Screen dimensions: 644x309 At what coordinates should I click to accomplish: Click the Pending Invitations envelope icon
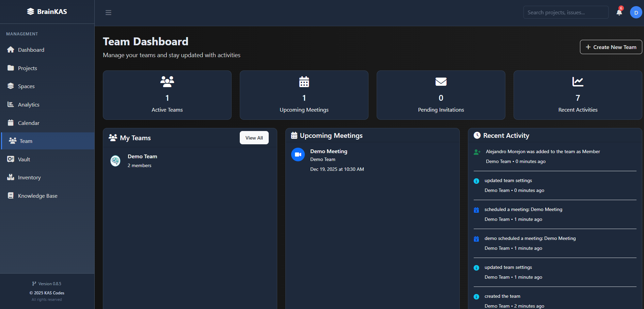click(441, 82)
